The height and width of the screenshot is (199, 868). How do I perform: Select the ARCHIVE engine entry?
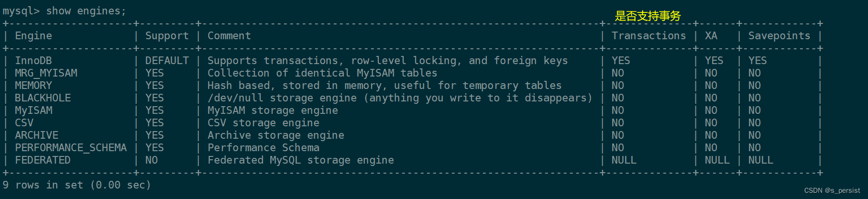36,135
